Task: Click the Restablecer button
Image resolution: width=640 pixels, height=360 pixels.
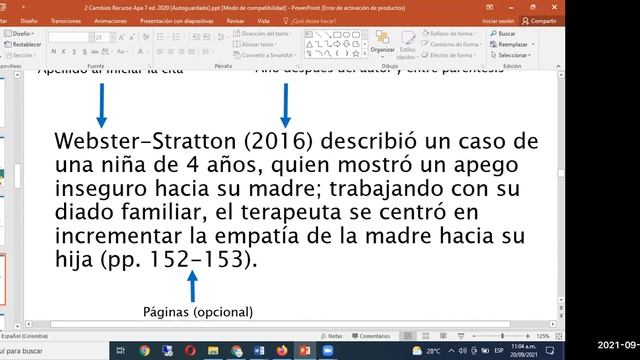Action: click(x=23, y=44)
